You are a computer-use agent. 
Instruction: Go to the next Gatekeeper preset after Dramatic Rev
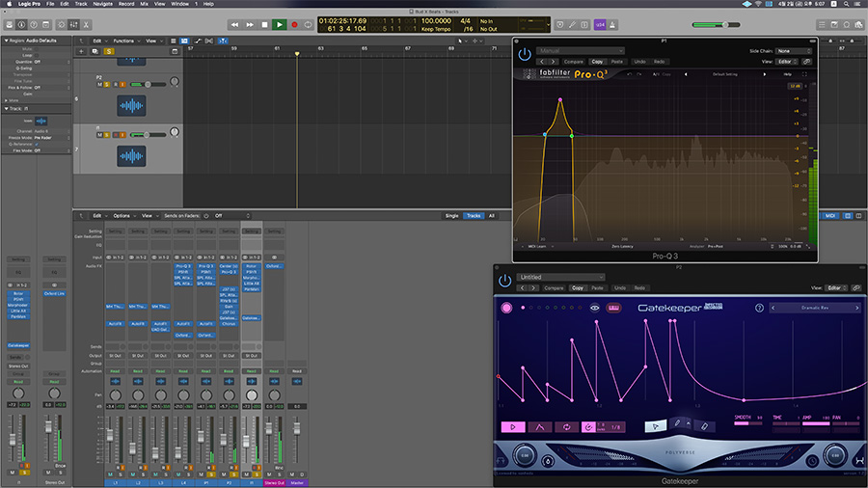coord(857,308)
